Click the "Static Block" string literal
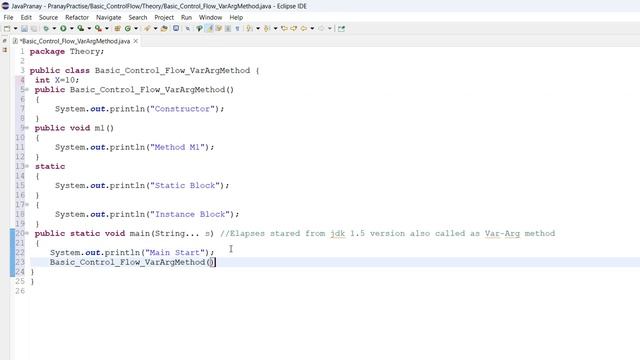 pos(184,186)
